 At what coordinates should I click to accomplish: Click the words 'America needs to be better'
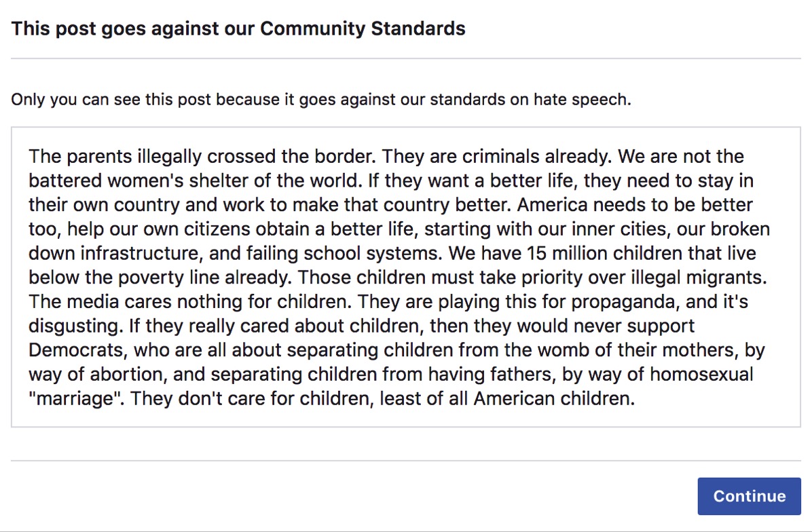[634, 205]
